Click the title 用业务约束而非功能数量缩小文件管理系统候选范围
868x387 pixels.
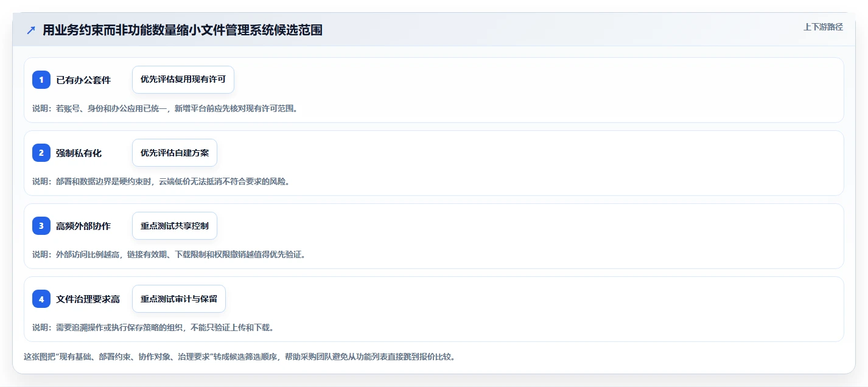183,30
